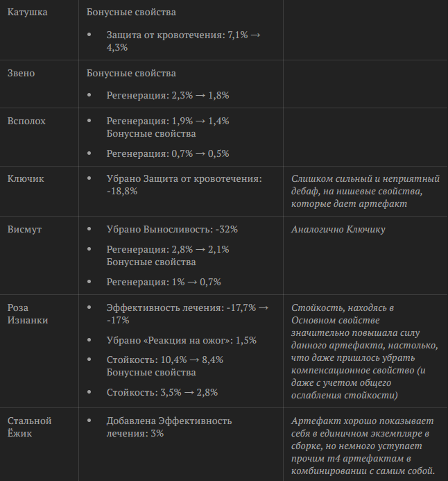Click Регенерация 2,8% → 2,1% entry

[168, 249]
